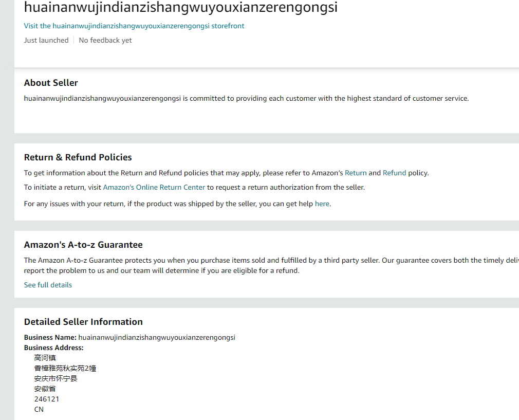
Task: Click the Business Address label
Action: (53, 348)
